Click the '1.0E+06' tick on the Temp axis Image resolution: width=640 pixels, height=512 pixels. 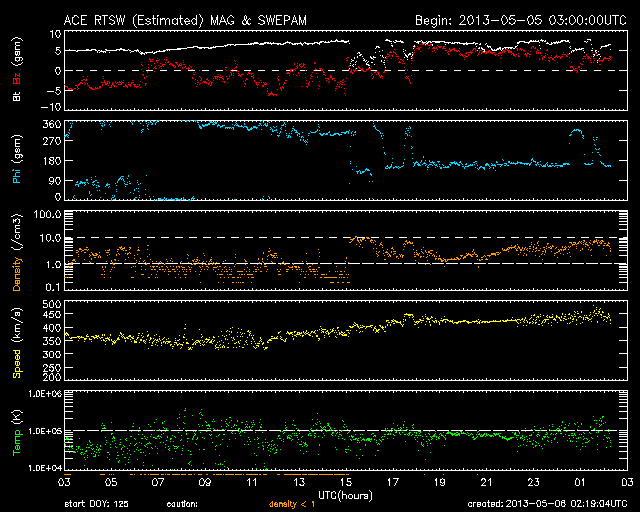(45, 394)
